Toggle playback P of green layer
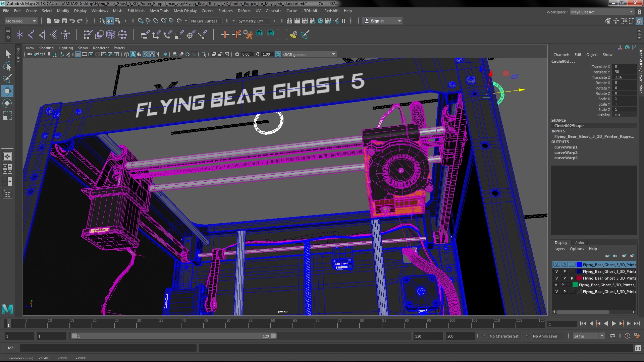 pos(562,285)
